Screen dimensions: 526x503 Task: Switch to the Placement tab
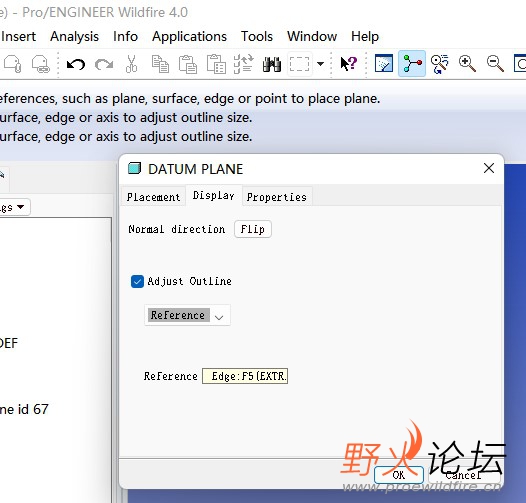pos(153,197)
